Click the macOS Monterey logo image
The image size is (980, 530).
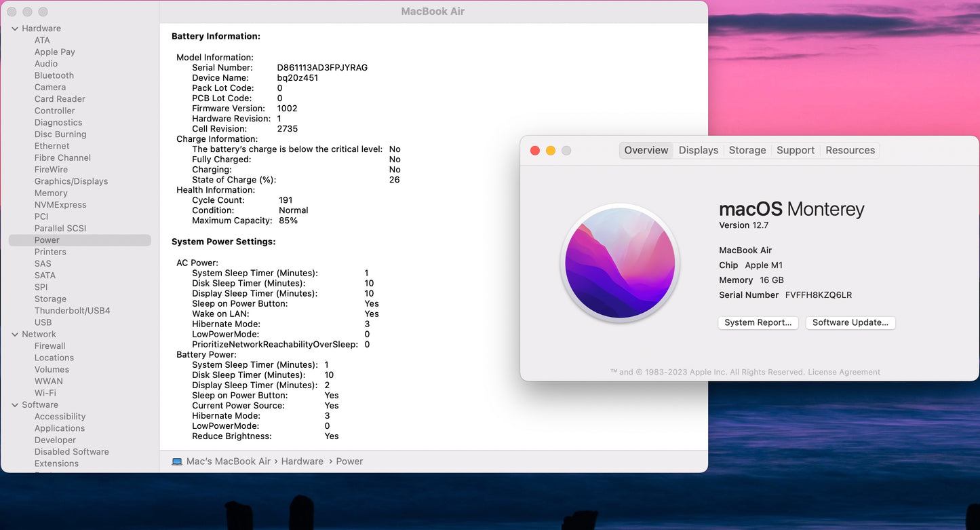(621, 263)
